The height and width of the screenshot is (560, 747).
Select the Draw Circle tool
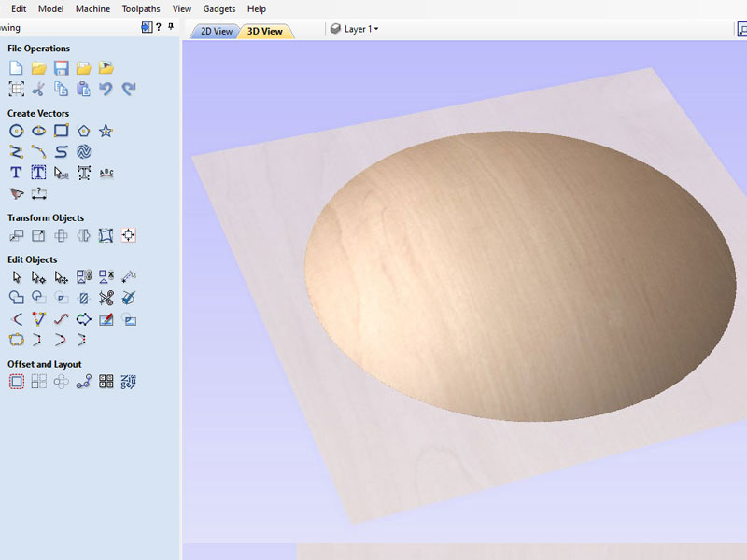click(16, 131)
